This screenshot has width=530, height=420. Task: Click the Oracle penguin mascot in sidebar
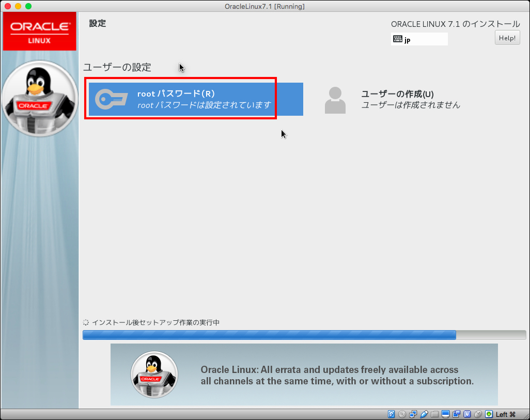click(39, 97)
